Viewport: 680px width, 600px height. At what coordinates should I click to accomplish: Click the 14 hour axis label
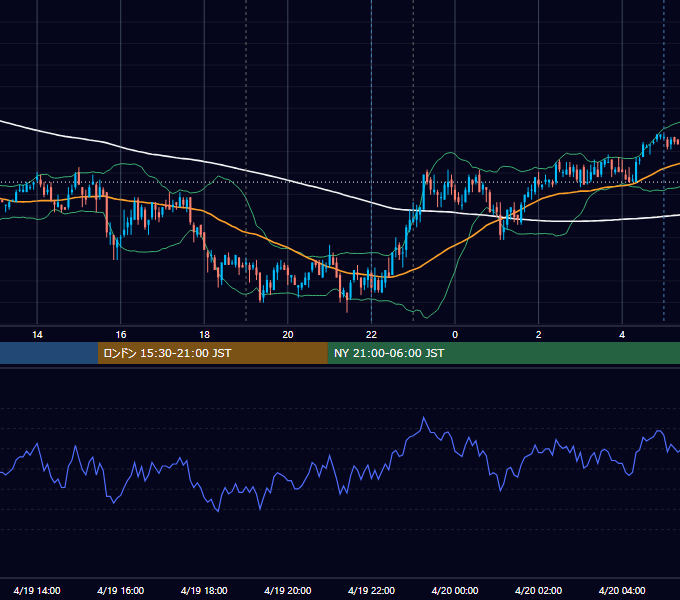tap(37, 335)
